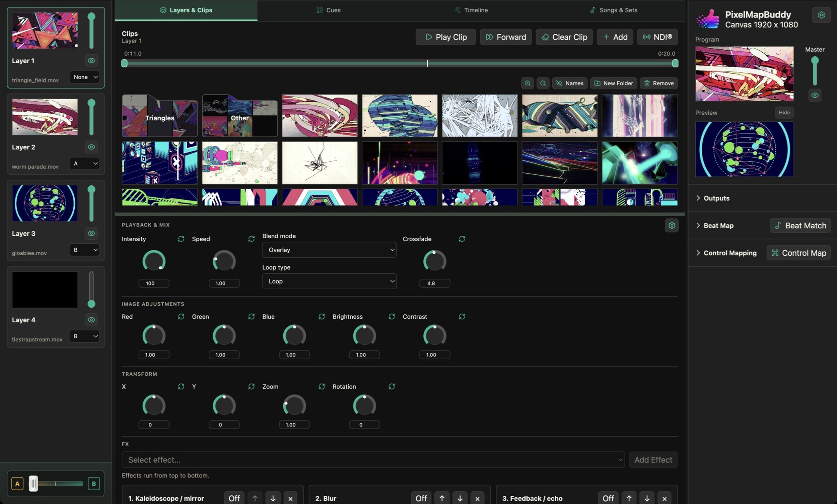Image resolution: width=837 pixels, height=504 pixels.
Task: Turn on the Kaleidoscope / mirror effect
Action: tap(234, 498)
